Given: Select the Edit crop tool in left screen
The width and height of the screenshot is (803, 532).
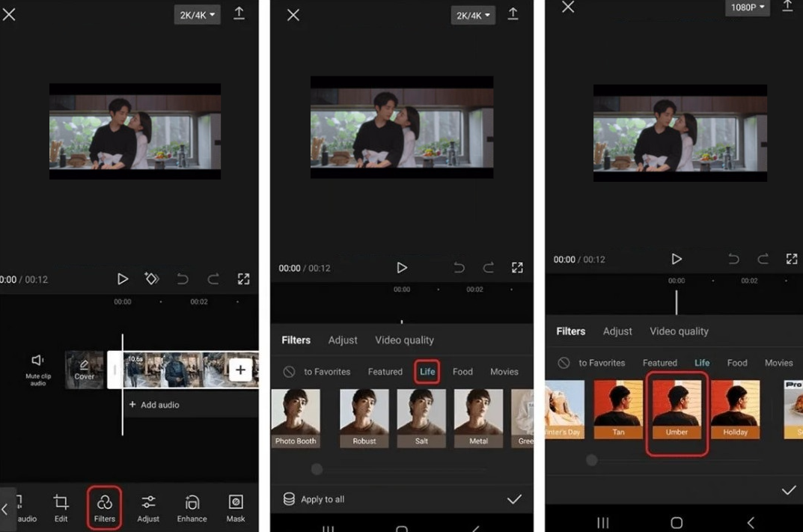Looking at the screenshot, I should click(x=61, y=508).
